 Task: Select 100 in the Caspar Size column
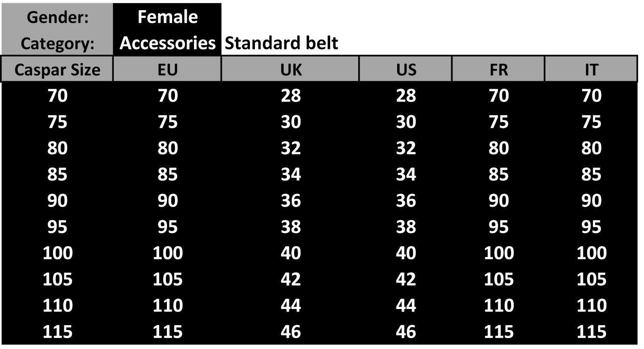pyautogui.click(x=57, y=253)
